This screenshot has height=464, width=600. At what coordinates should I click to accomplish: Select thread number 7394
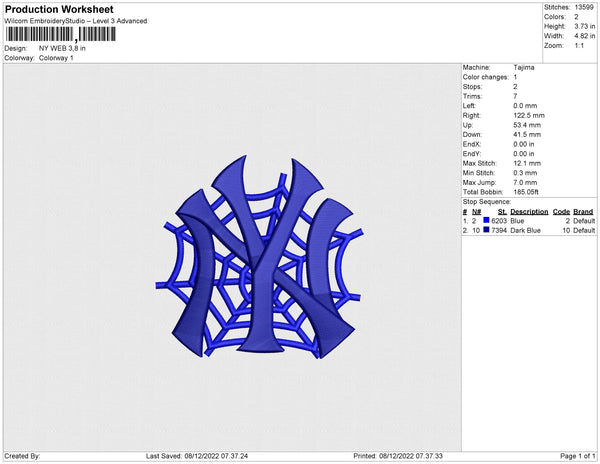(x=499, y=231)
